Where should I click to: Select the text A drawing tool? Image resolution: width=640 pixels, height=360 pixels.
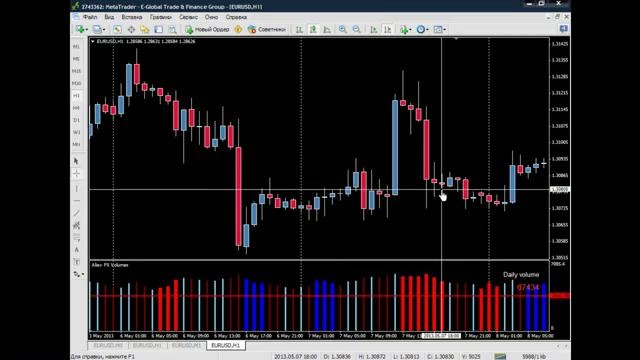[x=76, y=250]
